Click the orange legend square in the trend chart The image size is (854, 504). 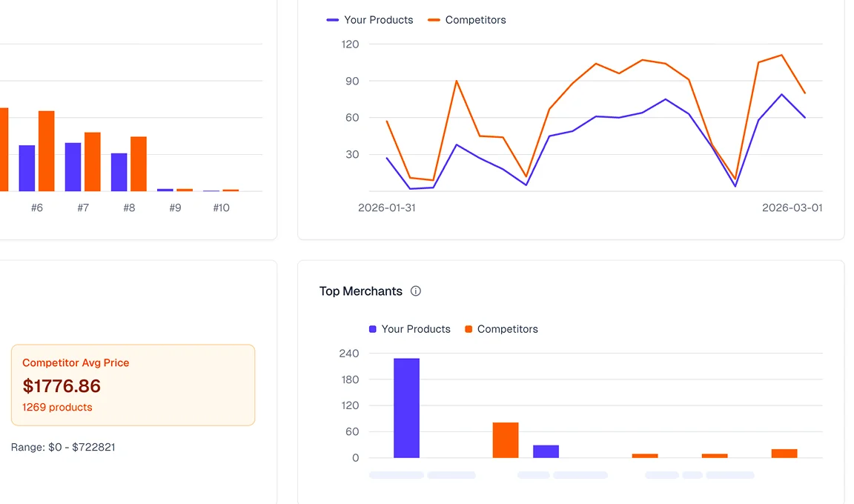coord(435,20)
